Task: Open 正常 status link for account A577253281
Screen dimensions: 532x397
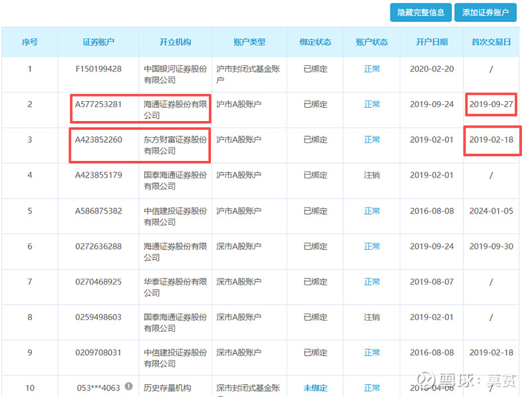Action: click(372, 104)
